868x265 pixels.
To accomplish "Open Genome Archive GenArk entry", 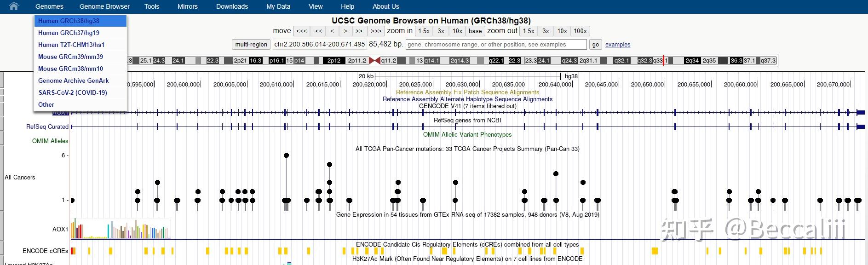I will coord(80,81).
